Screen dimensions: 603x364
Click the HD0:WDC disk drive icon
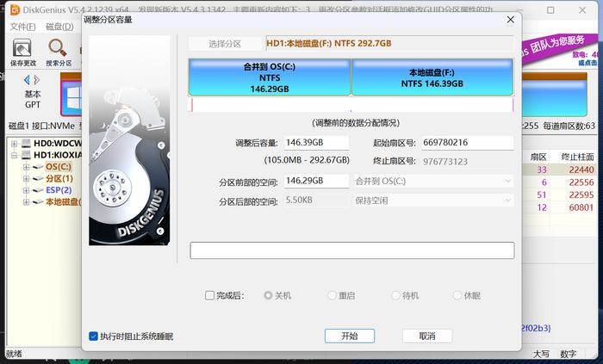[x=26, y=144]
